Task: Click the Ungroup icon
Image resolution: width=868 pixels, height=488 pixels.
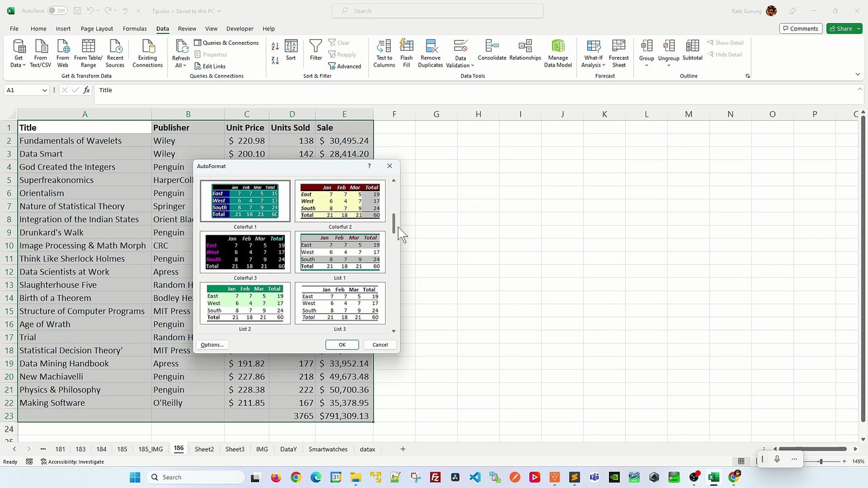Action: point(669,46)
